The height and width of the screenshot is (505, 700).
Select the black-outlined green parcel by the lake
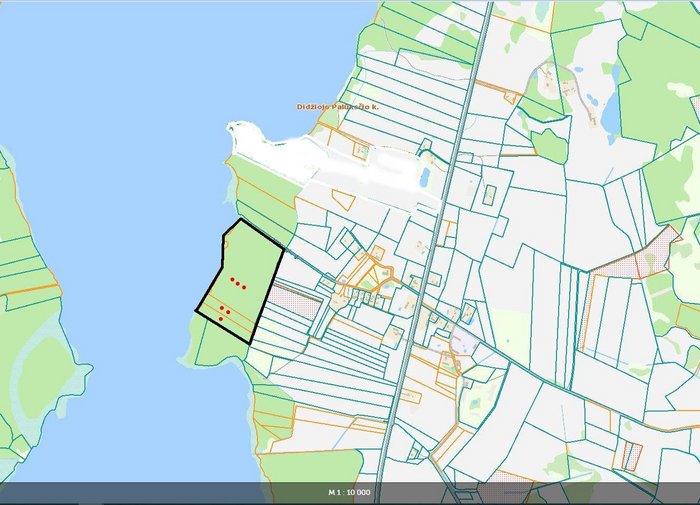point(241,281)
